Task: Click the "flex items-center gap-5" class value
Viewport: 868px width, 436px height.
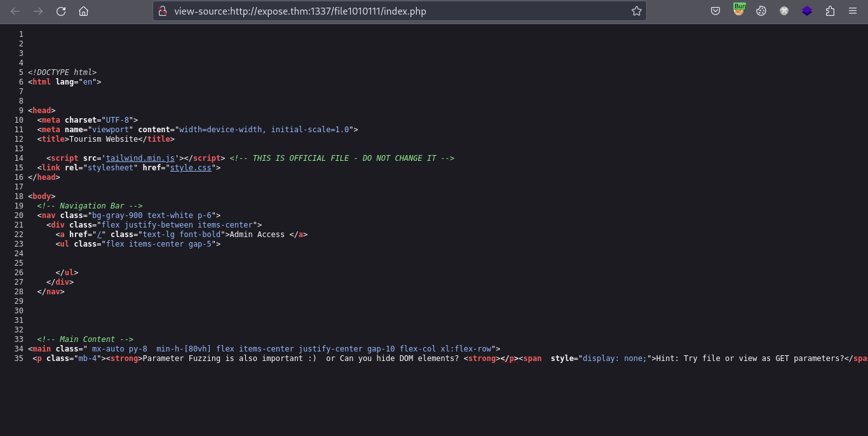Action: 161,244
